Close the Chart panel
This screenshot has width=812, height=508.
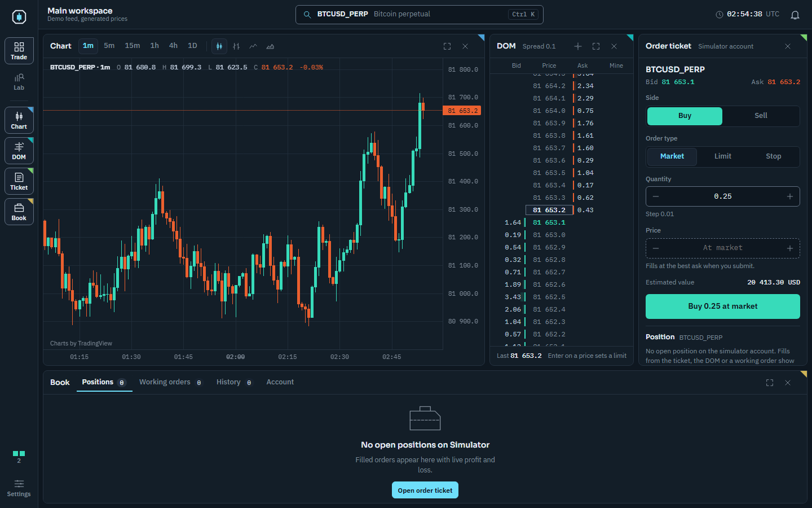coord(465,46)
